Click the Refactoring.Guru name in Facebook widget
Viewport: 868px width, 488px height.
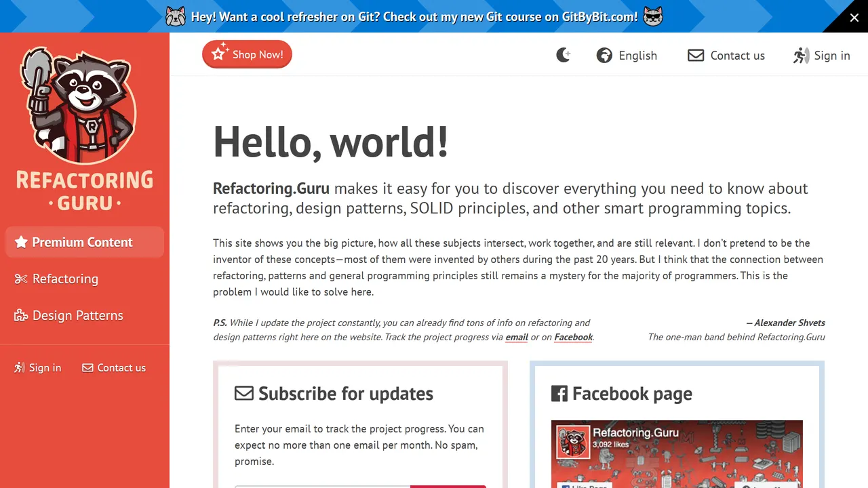(x=635, y=432)
